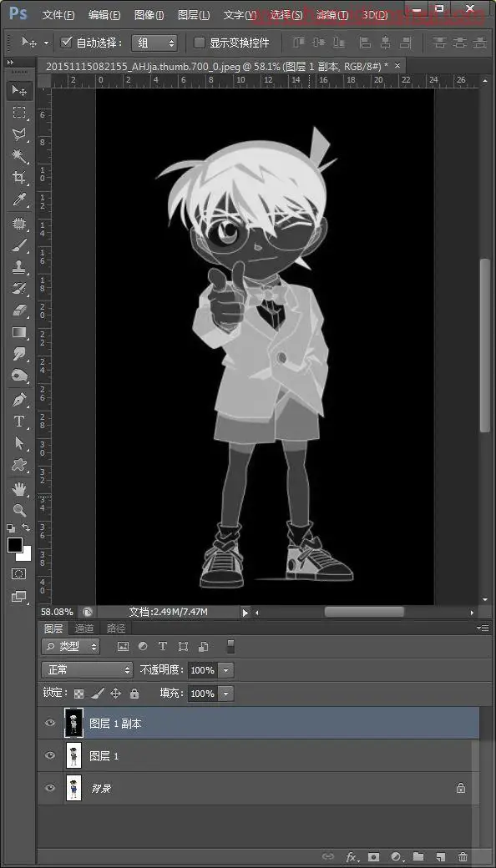Image resolution: width=496 pixels, height=868 pixels.
Task: Open the 图层(L) menu
Action: [x=195, y=14]
